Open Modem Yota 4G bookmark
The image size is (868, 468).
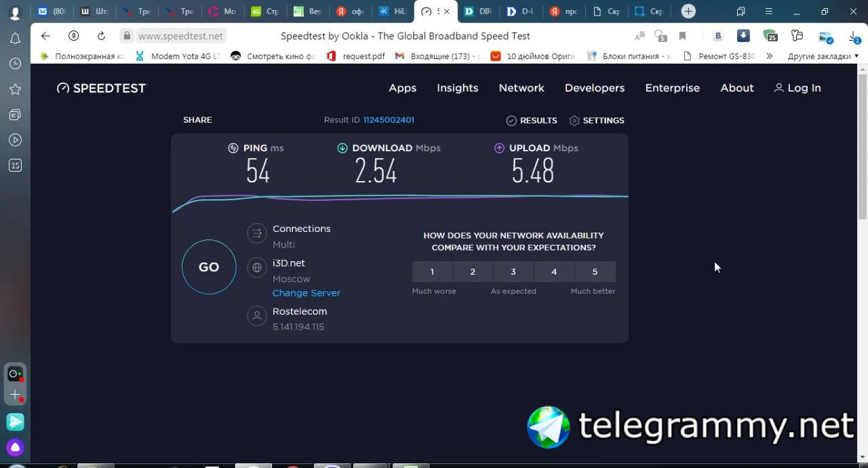point(178,56)
